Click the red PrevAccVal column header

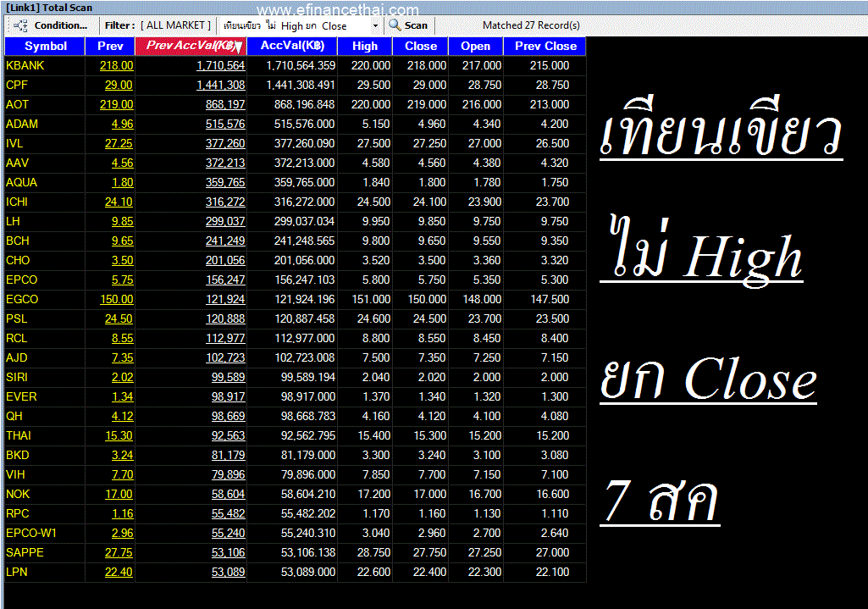point(191,46)
